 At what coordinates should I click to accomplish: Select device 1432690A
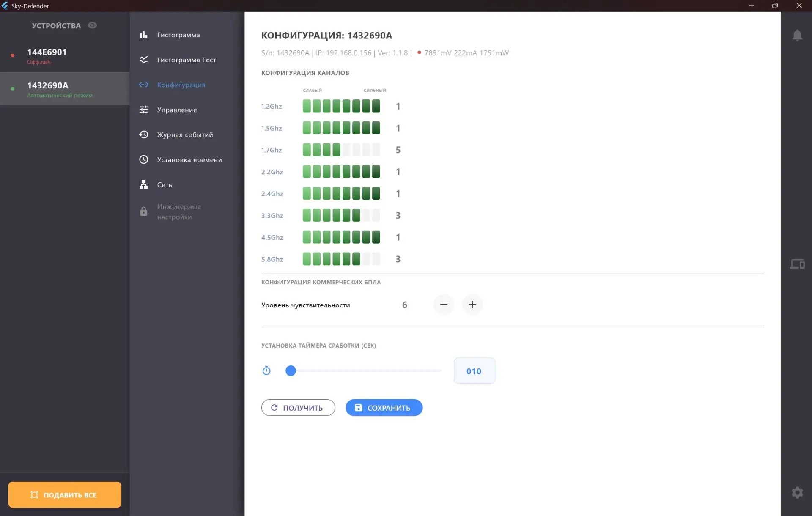65,89
